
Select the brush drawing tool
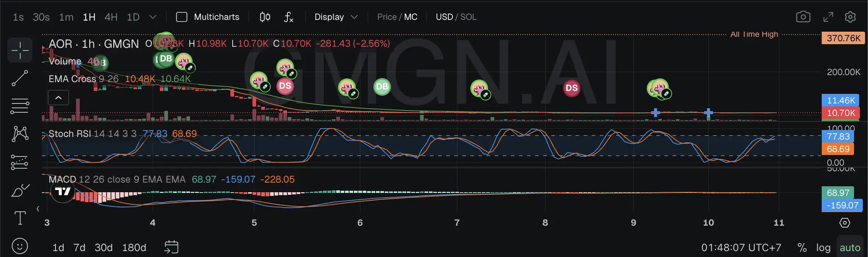click(x=20, y=190)
